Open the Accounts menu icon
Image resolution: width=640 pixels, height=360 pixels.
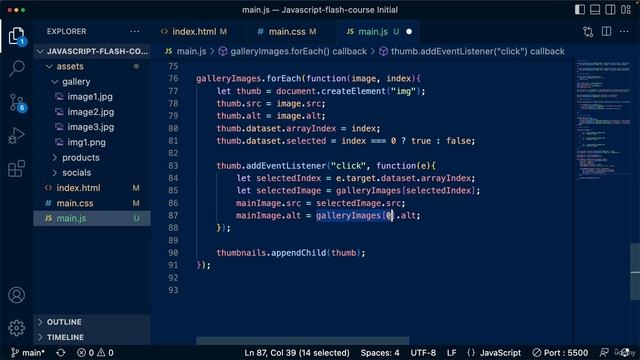click(x=16, y=295)
